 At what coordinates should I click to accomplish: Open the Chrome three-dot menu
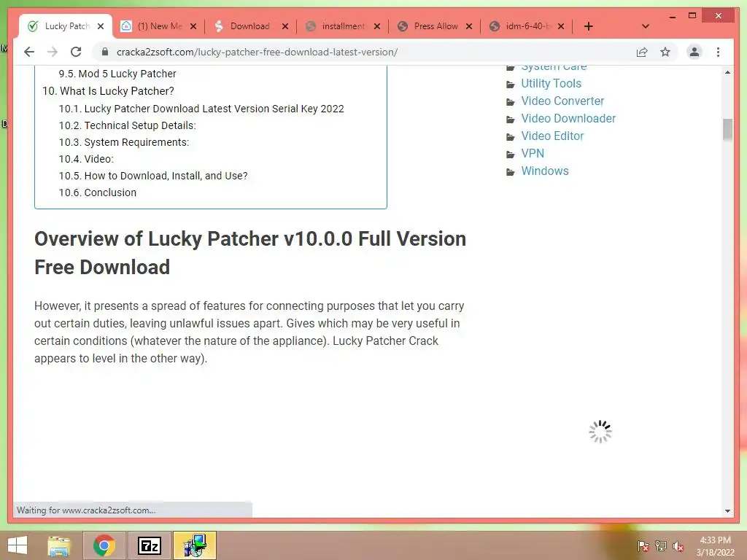[x=718, y=52]
